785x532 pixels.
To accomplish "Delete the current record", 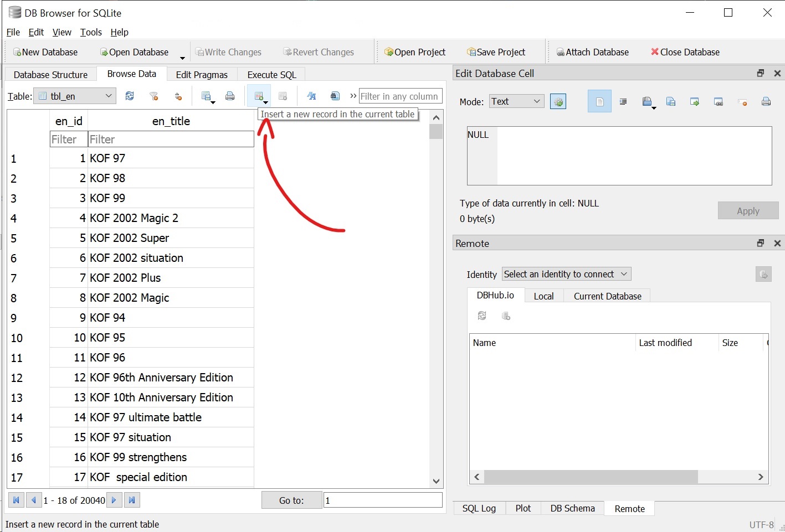I will pos(283,95).
